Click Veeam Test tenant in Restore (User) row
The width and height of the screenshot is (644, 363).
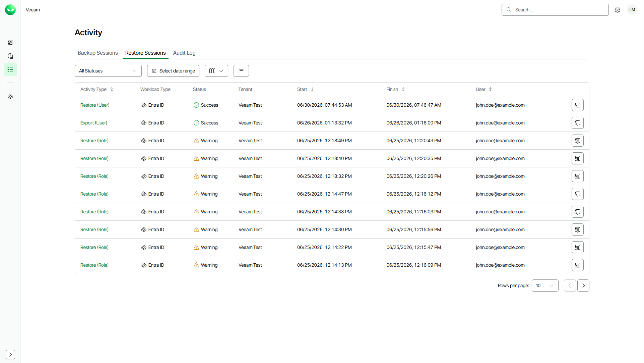click(x=250, y=105)
